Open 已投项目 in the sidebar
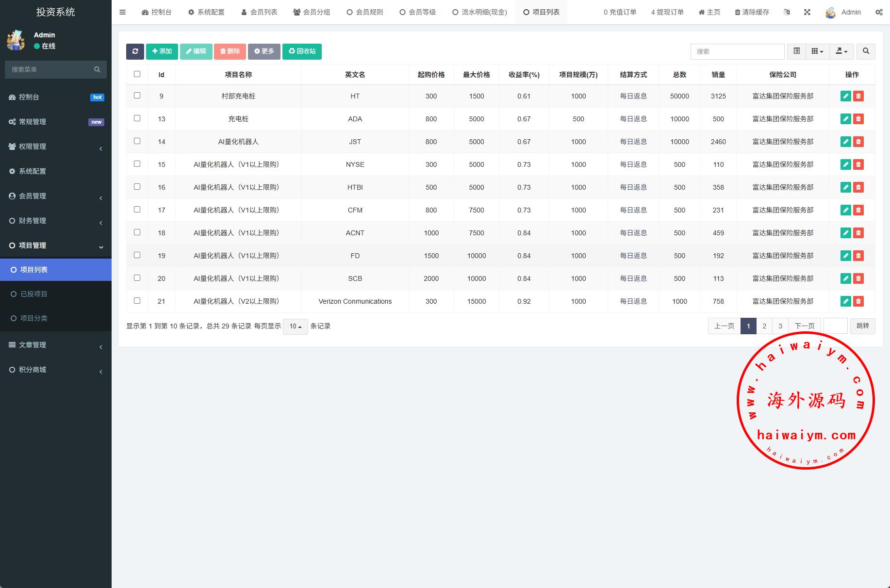 tap(34, 294)
